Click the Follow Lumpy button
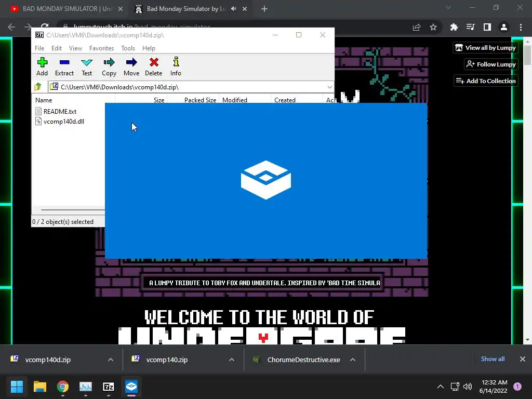Viewport: 532px width, 399px height. (491, 64)
